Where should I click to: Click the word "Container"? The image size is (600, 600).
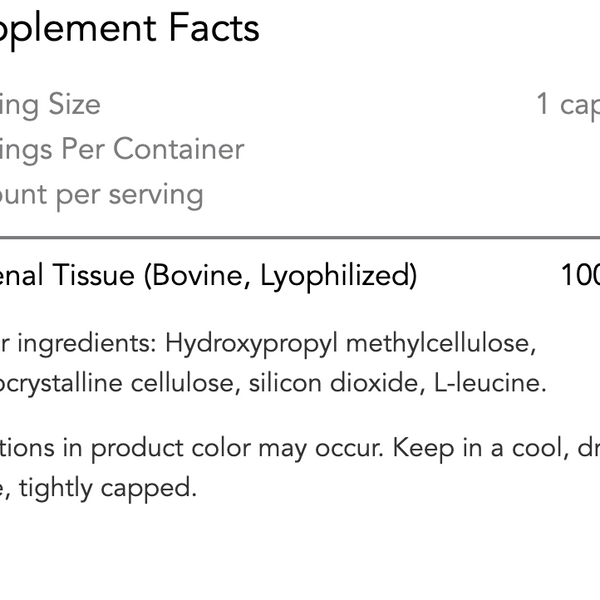click(x=178, y=149)
